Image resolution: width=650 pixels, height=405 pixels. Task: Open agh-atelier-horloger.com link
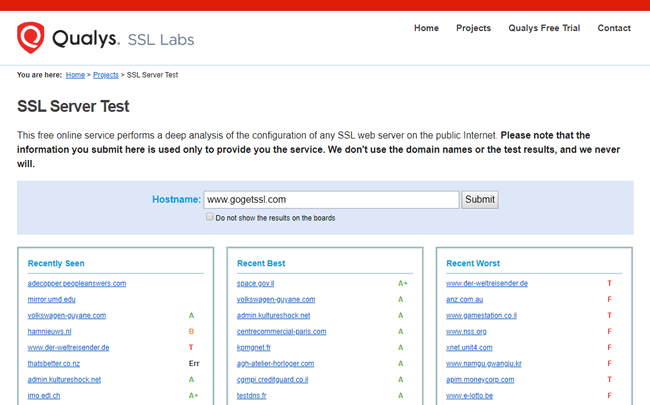[275, 364]
